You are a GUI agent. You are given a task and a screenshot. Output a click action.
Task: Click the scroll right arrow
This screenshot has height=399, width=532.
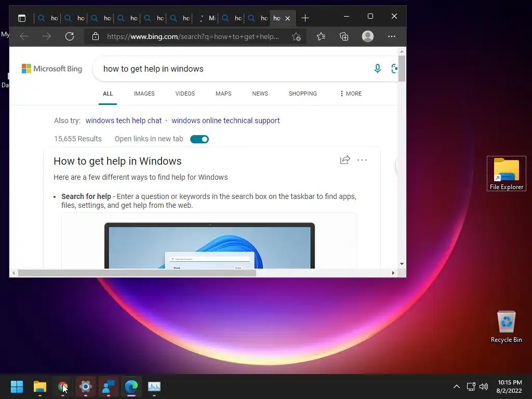click(x=393, y=273)
